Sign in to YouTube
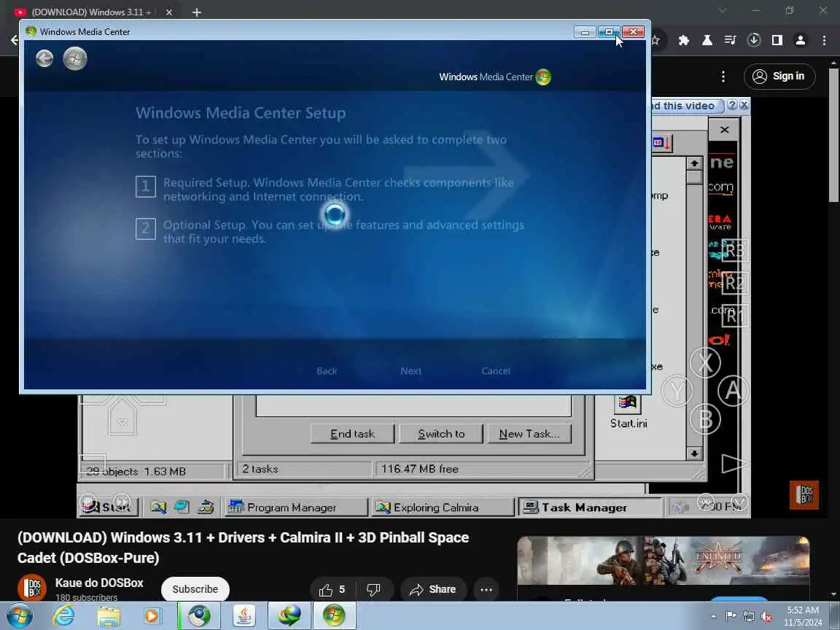 779,77
